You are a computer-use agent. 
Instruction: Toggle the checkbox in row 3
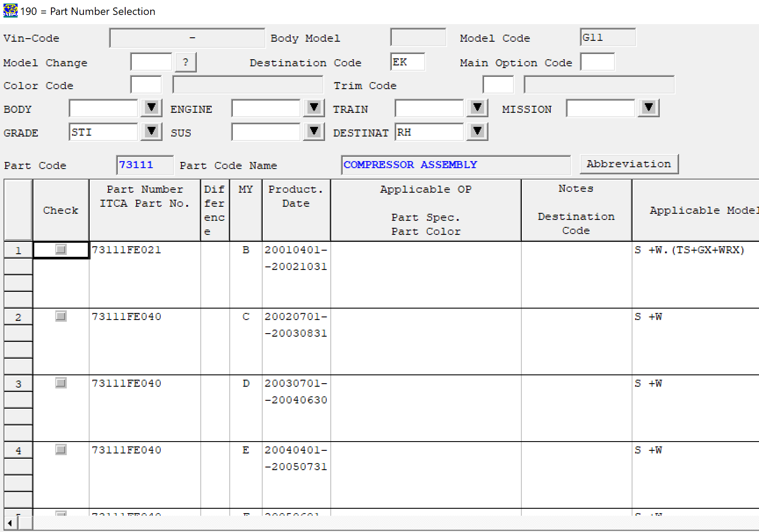(x=61, y=383)
